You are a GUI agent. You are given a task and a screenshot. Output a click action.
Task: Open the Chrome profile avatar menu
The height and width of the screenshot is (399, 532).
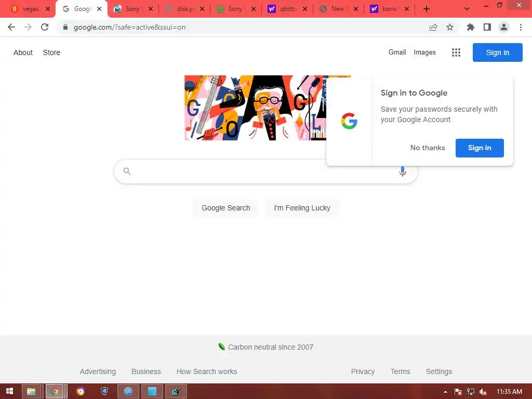tap(504, 27)
